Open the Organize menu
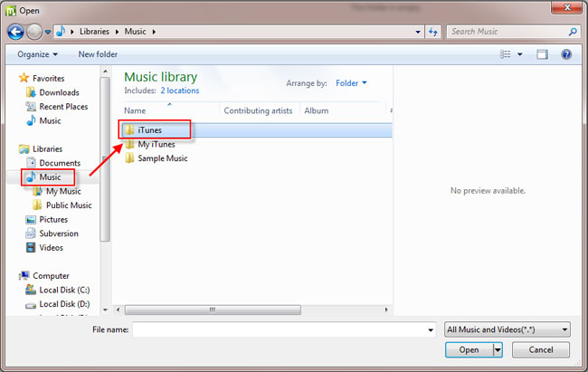Screen dimensions: 588x372 click(37, 54)
